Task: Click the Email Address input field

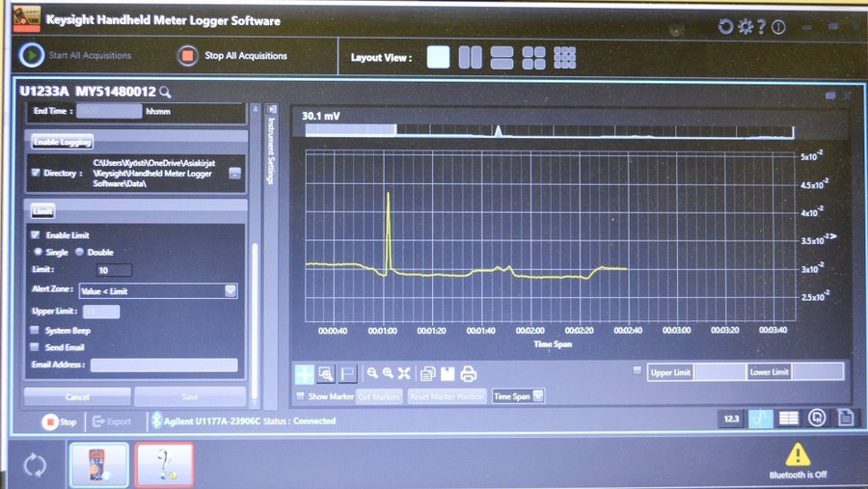Action: click(x=164, y=365)
